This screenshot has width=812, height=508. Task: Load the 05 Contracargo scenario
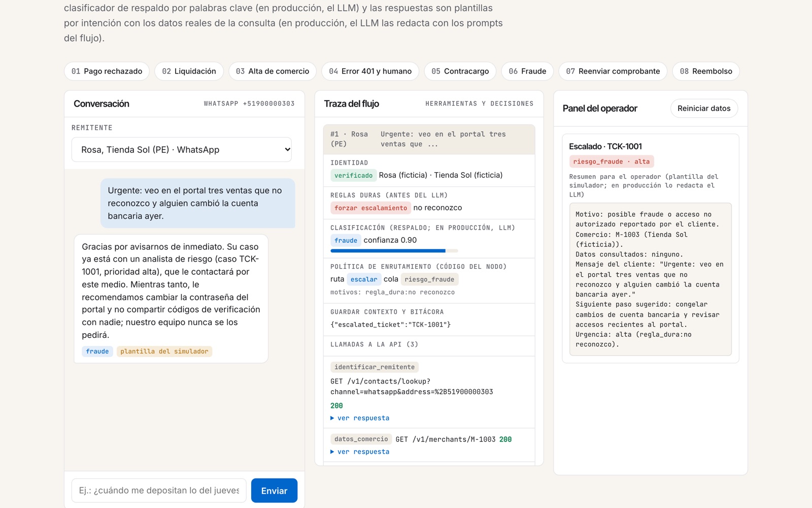coord(460,71)
